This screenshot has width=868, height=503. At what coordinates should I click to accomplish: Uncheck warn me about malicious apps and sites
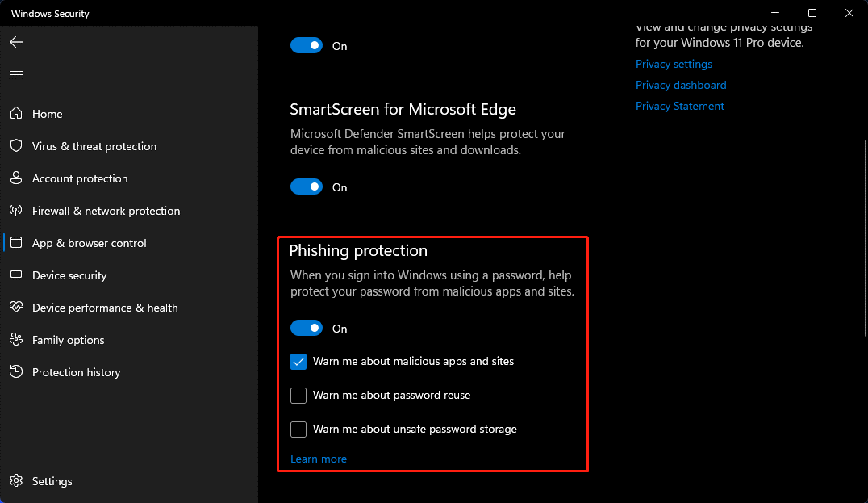tap(298, 361)
